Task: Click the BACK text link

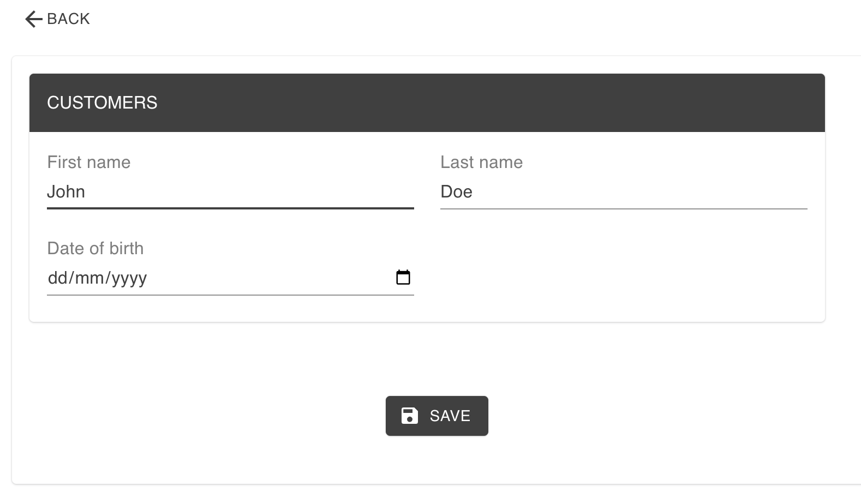Action: tap(68, 19)
